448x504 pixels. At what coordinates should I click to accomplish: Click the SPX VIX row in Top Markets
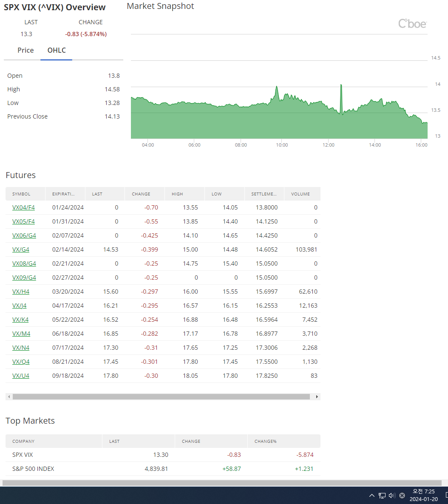[163, 455]
